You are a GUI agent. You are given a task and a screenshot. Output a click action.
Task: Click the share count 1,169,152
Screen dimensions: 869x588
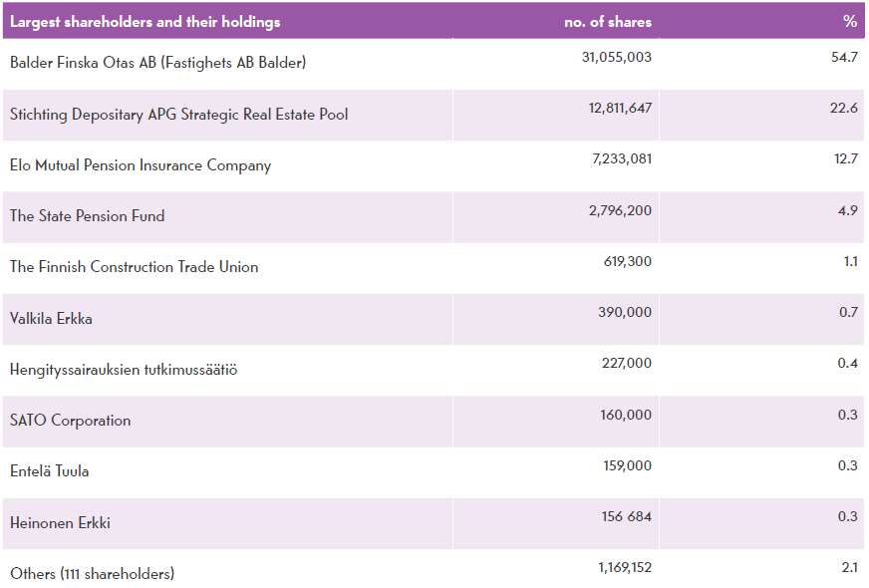[625, 567]
